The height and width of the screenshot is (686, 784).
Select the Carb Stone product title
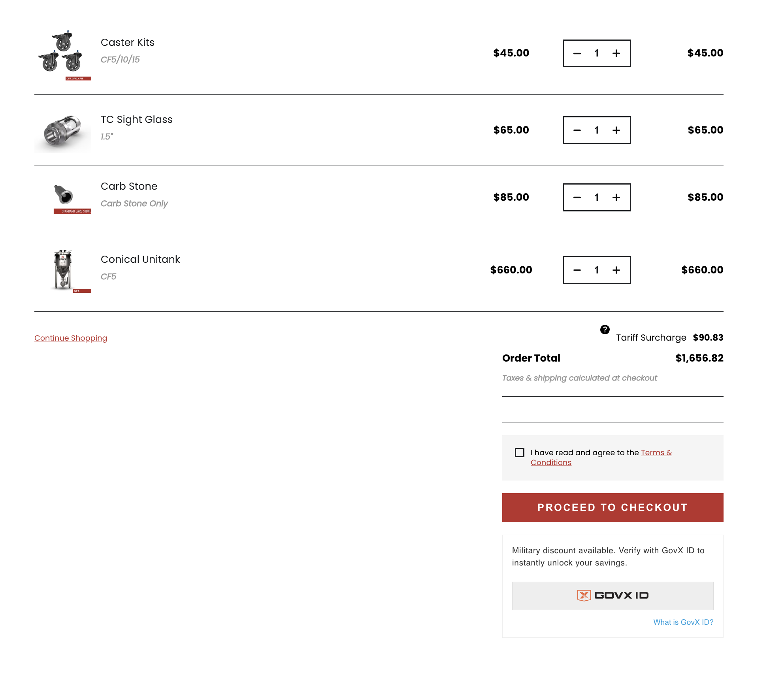(129, 186)
